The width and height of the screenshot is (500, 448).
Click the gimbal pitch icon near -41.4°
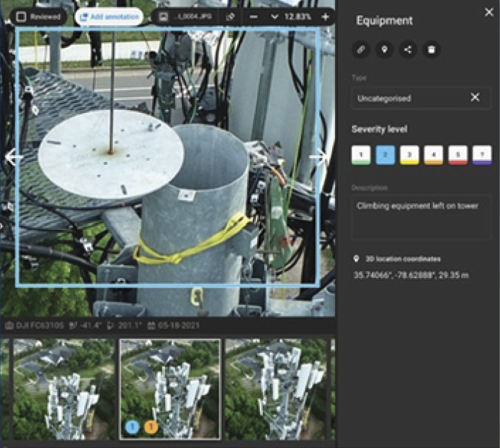point(73,326)
